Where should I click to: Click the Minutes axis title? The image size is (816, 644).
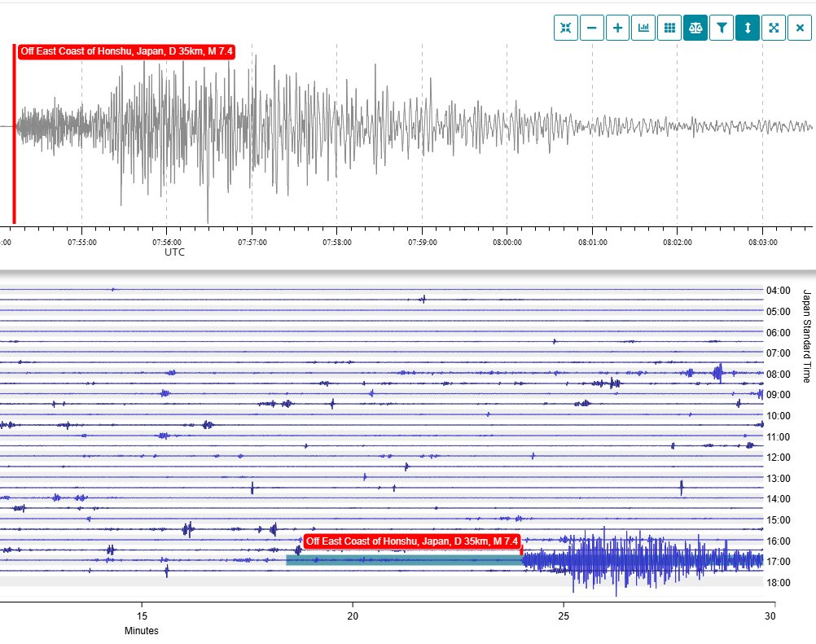pos(142,631)
